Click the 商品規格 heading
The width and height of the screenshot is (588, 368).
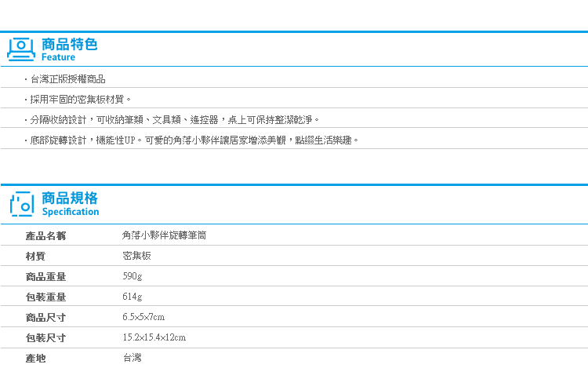coord(70,198)
